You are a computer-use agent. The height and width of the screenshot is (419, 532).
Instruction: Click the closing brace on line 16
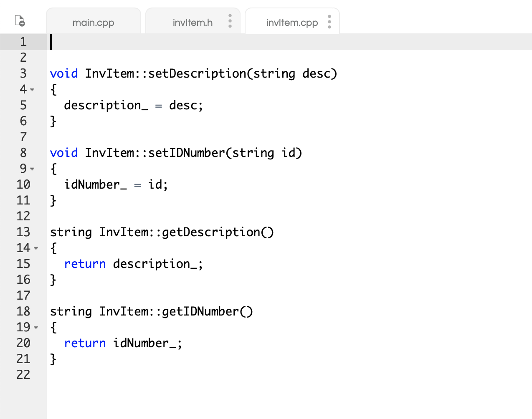tap(53, 280)
